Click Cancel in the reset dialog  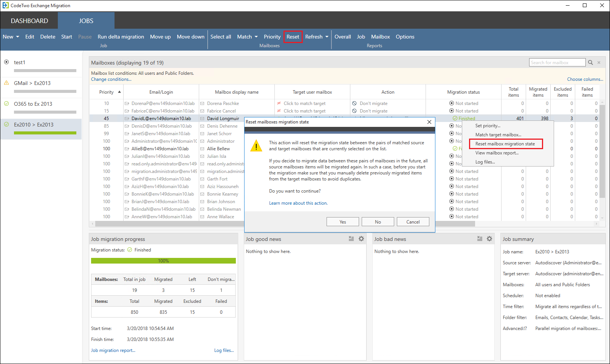point(413,222)
